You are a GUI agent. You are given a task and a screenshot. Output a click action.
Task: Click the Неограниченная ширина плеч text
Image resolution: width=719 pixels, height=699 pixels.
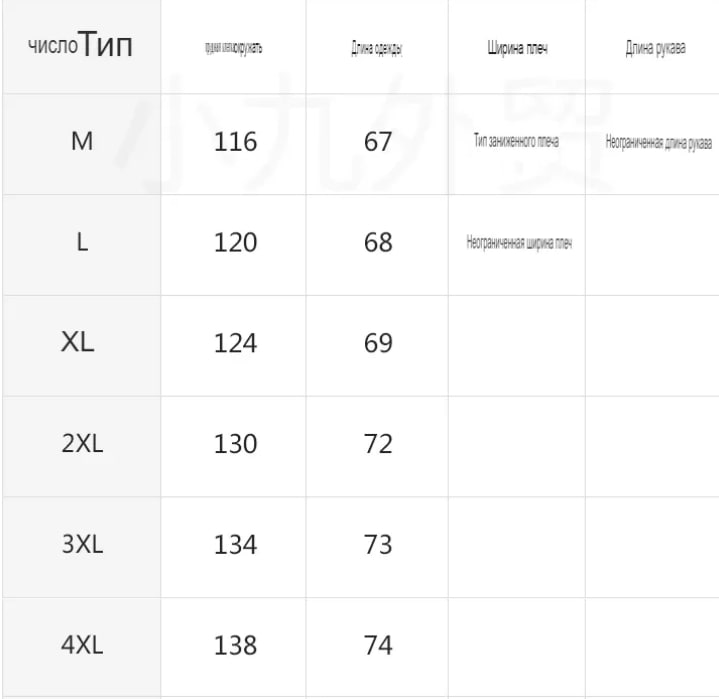tap(519, 242)
